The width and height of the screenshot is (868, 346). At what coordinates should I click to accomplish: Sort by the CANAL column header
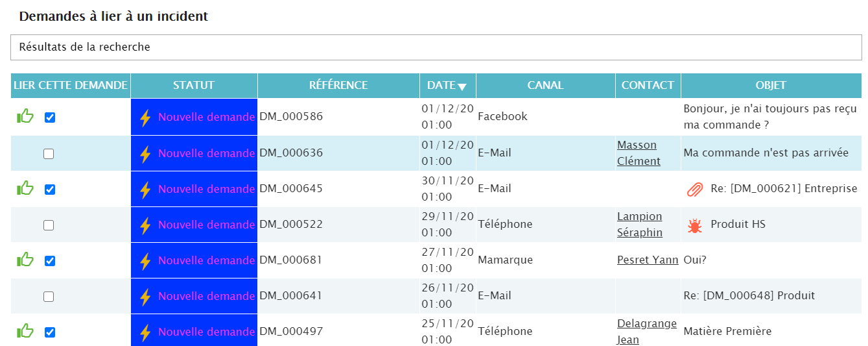(545, 85)
